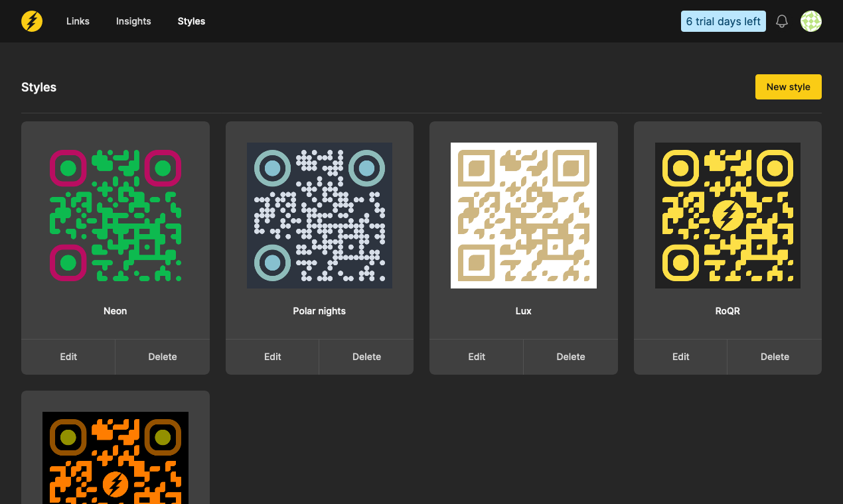
Task: Click the Polar nights style name
Action: click(x=319, y=311)
